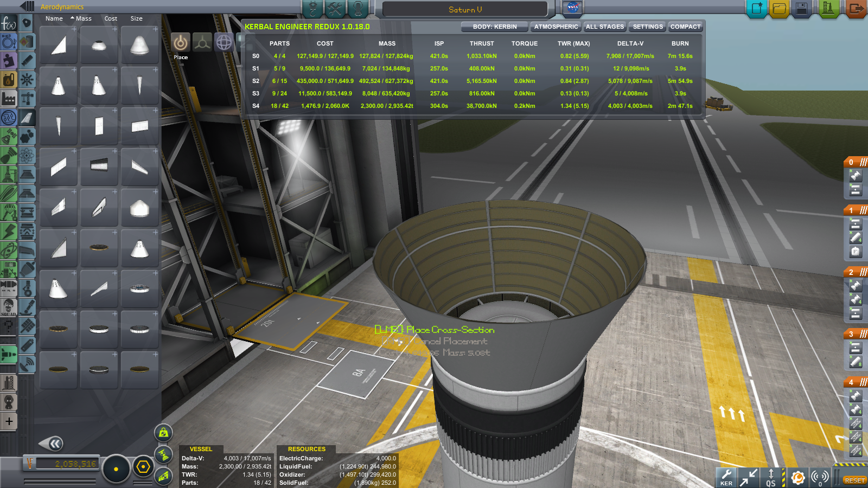Activate the Rotate gizmo tool
The height and width of the screenshot is (488, 868).
224,42
